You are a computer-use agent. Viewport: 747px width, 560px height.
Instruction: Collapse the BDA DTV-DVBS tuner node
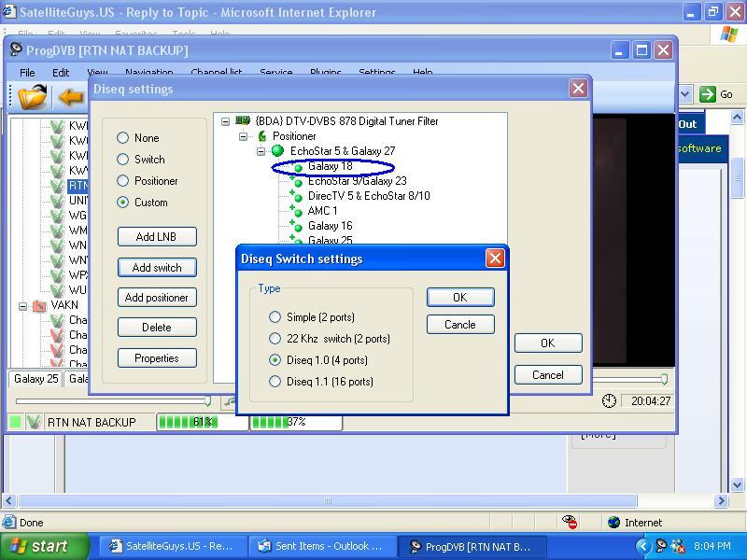tap(225, 122)
